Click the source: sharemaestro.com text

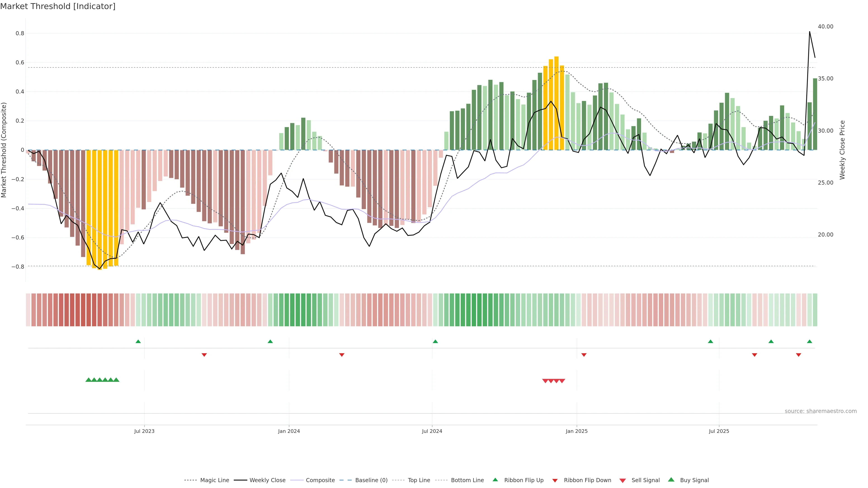click(821, 411)
